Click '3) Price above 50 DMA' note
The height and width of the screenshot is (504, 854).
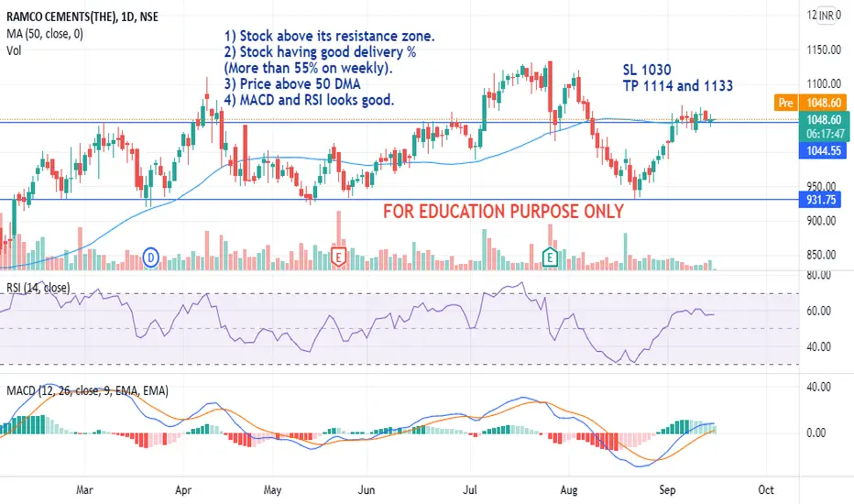coord(292,84)
